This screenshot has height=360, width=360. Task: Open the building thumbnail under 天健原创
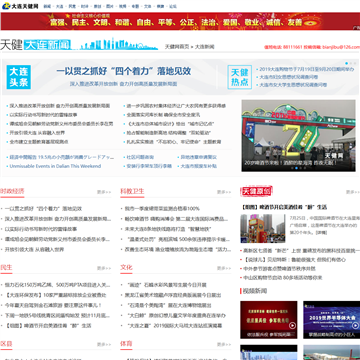263,228
